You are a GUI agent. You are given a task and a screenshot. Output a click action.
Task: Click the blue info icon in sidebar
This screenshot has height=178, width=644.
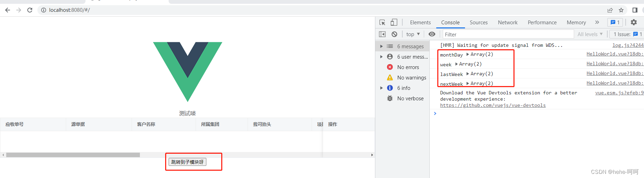390,88
